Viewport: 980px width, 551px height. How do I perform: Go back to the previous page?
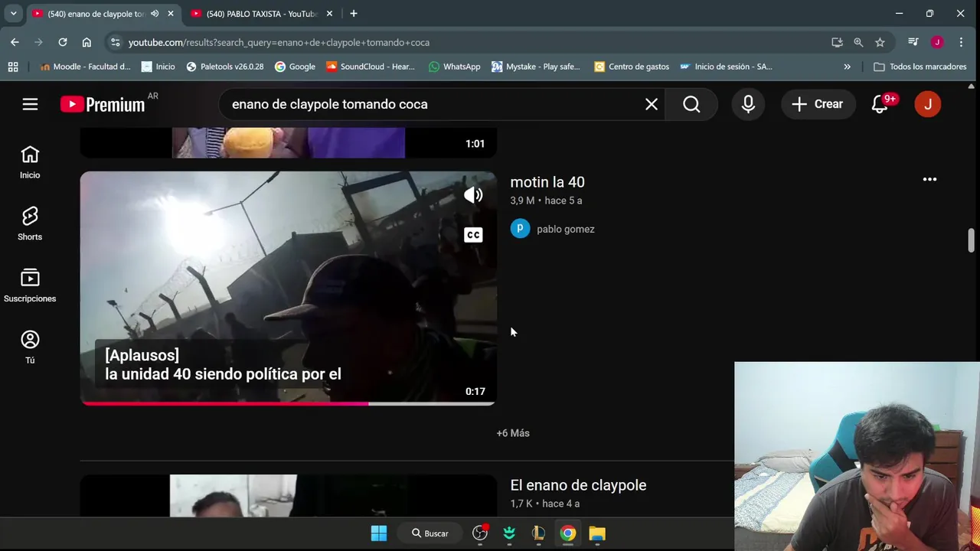point(15,42)
